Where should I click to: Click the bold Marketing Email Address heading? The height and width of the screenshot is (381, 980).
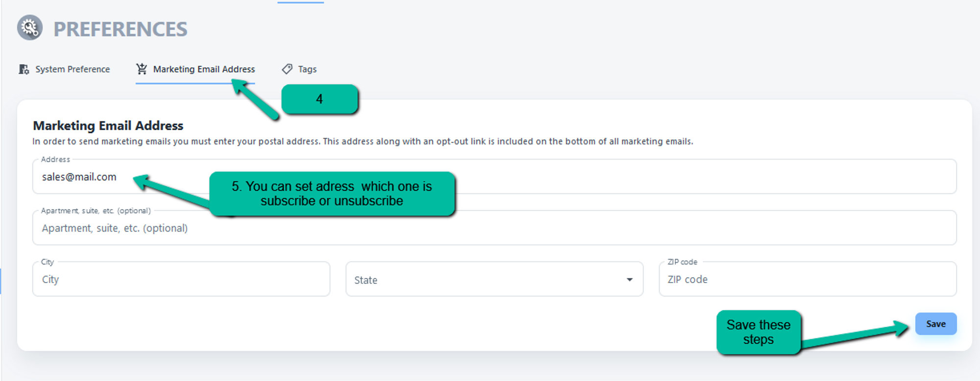108,126
